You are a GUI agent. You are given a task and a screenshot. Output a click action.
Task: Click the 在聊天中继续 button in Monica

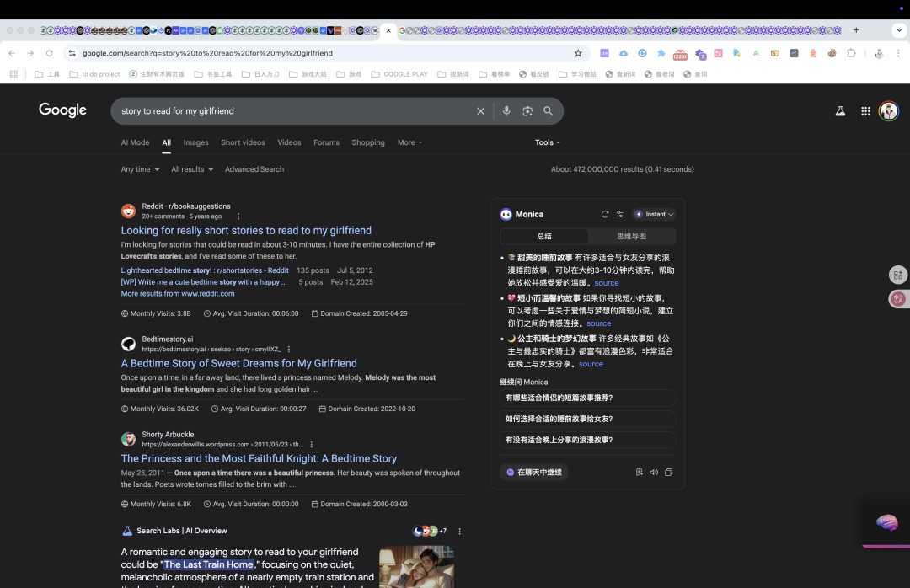tap(534, 473)
